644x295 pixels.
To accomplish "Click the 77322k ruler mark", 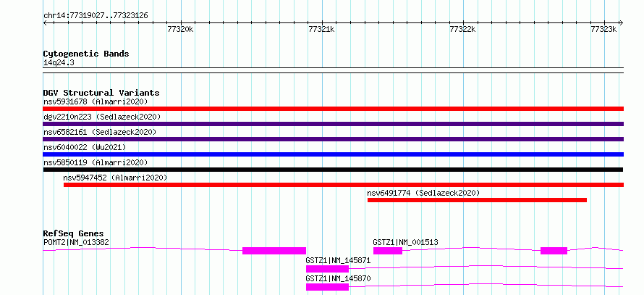I will (x=462, y=29).
